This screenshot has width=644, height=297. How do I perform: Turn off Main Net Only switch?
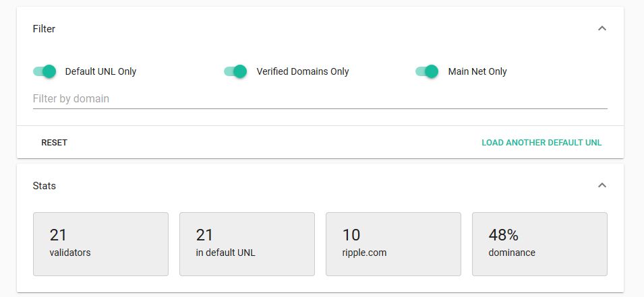tap(427, 71)
